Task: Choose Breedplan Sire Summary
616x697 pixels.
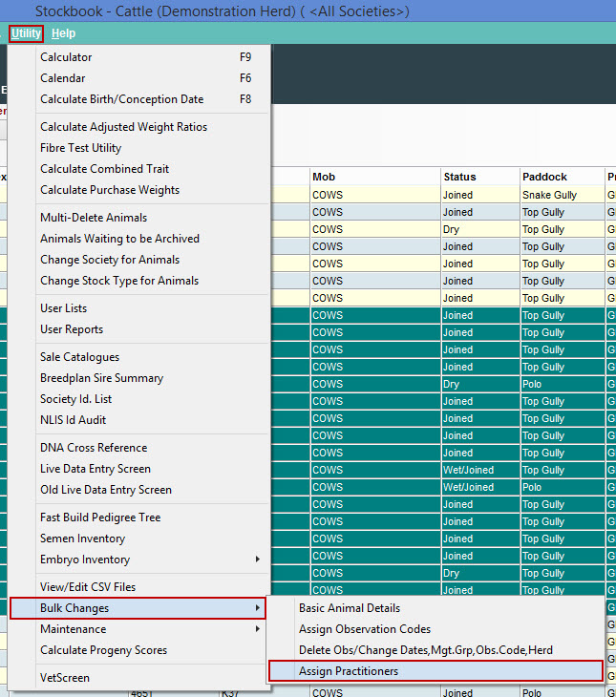Action: 138,378
